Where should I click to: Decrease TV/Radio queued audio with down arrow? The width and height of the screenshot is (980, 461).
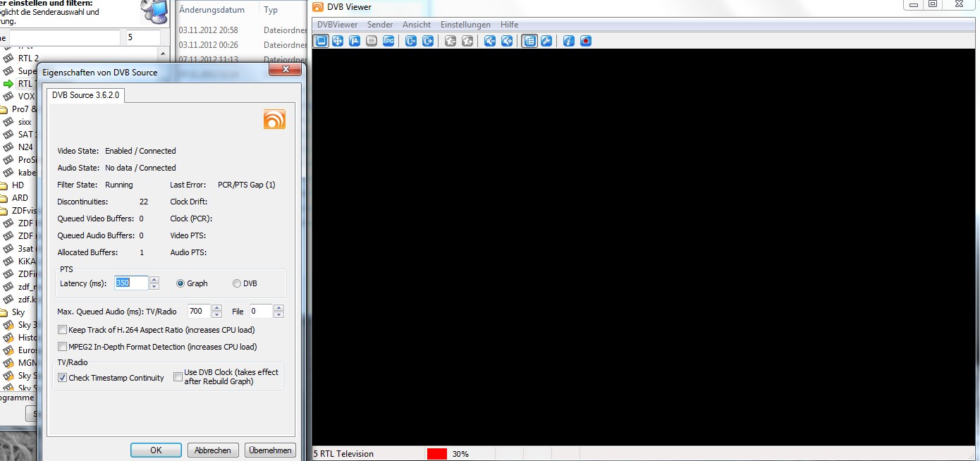click(x=216, y=314)
